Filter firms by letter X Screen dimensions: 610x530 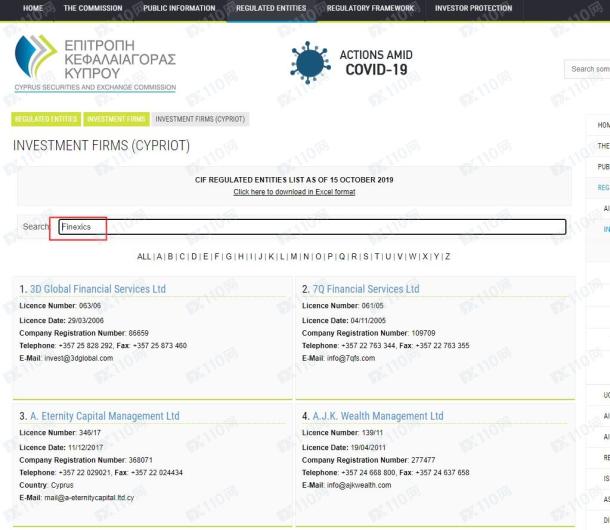(425, 256)
